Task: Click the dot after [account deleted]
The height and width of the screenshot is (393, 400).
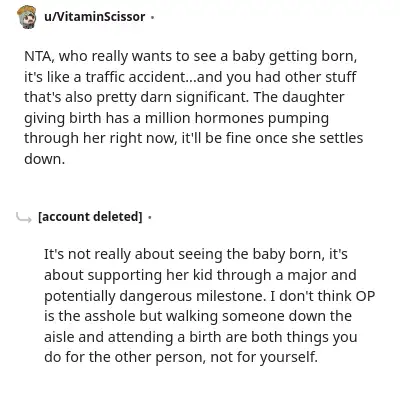Action: (x=150, y=218)
